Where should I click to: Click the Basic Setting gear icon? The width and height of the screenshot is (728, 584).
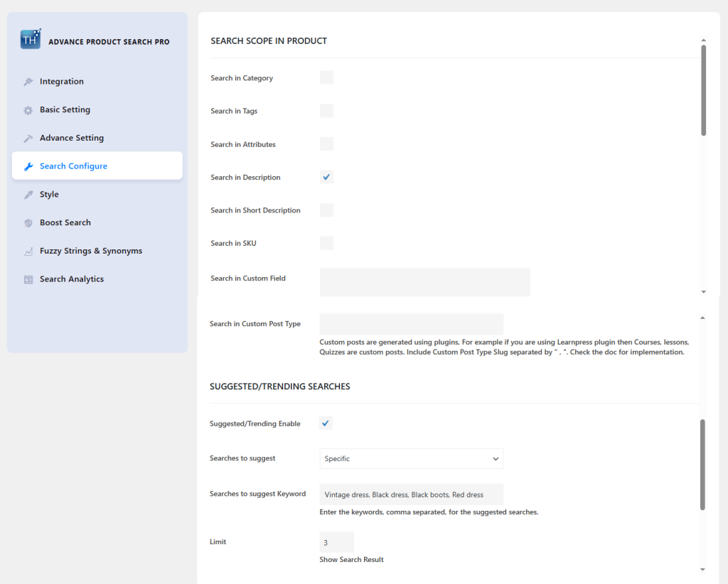[28, 109]
